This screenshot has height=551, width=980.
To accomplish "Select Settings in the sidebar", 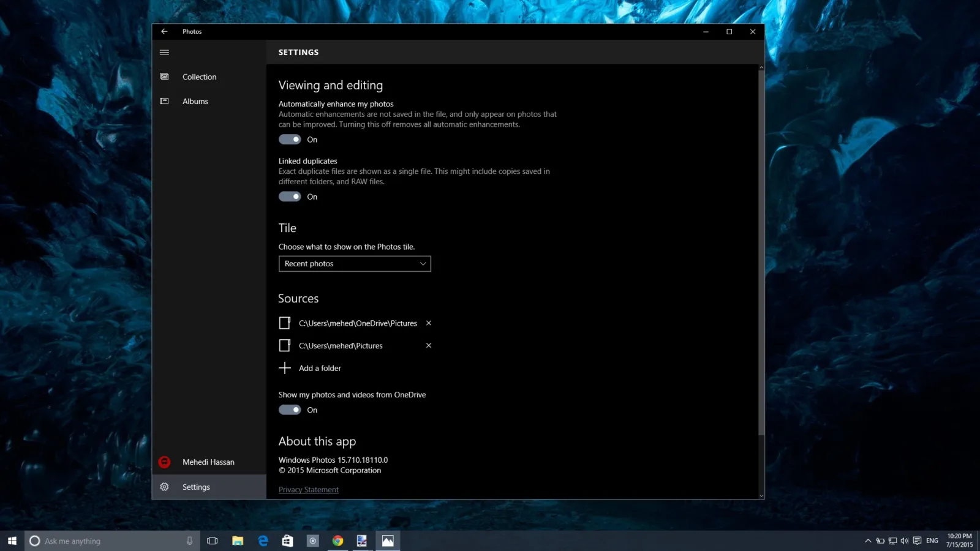I will point(209,487).
